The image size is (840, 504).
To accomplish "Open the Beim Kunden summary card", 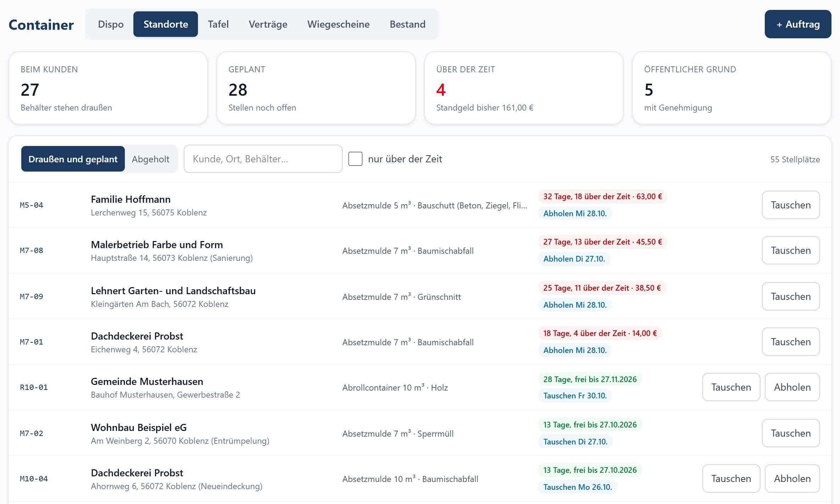I will point(108,88).
